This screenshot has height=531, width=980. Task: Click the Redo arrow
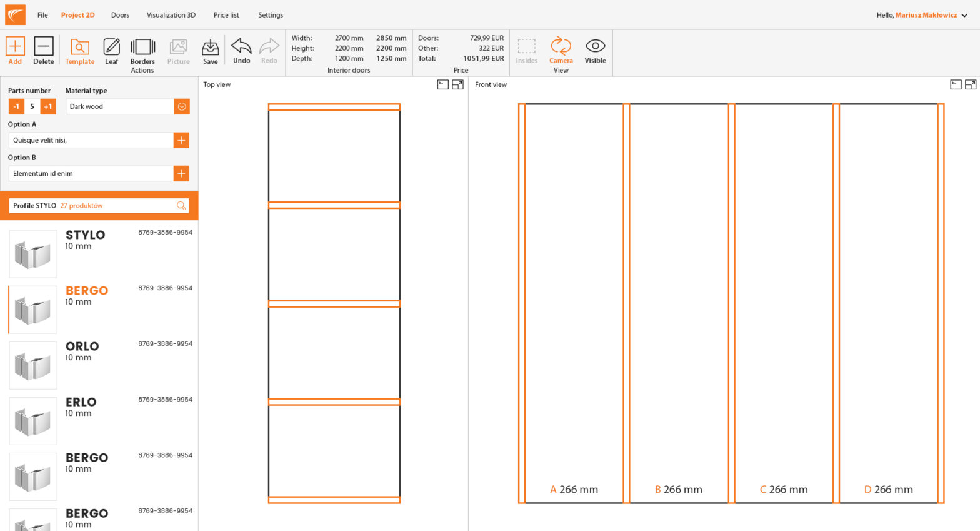pyautogui.click(x=269, y=46)
